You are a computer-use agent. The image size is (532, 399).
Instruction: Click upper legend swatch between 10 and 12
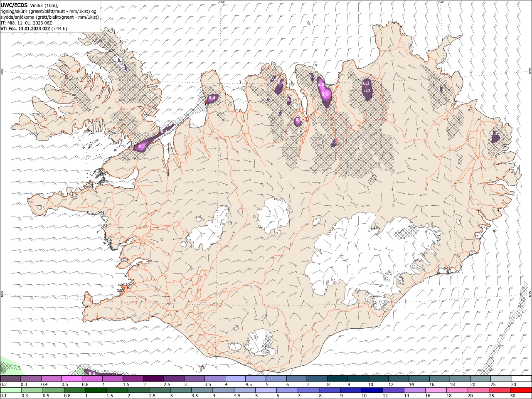coord(378,379)
